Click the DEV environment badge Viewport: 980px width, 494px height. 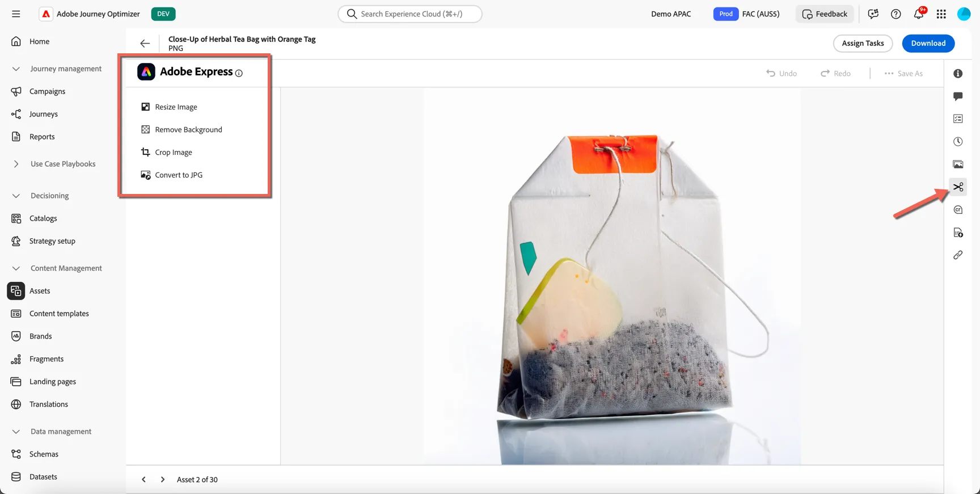pos(163,14)
